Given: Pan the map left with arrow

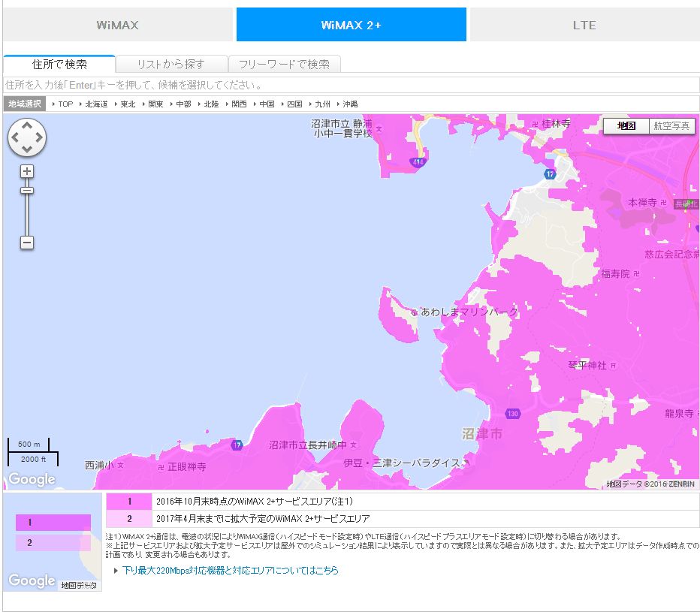Looking at the screenshot, I should pos(15,137).
